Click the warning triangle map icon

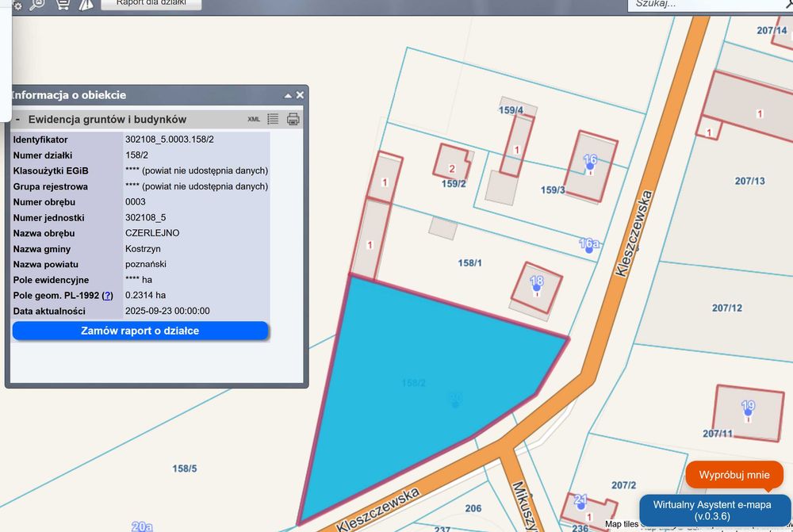pos(86,5)
